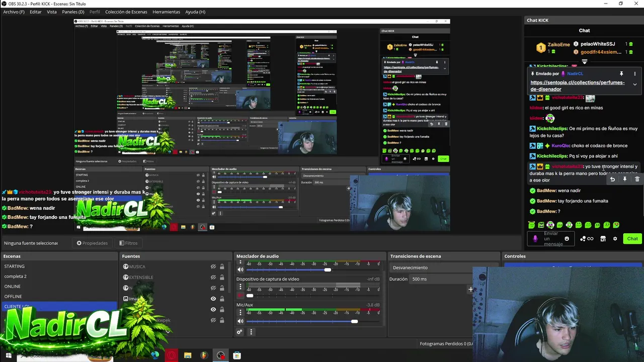Open the Archivo (F) menu
Screen dimensions: 644x362
14,12
